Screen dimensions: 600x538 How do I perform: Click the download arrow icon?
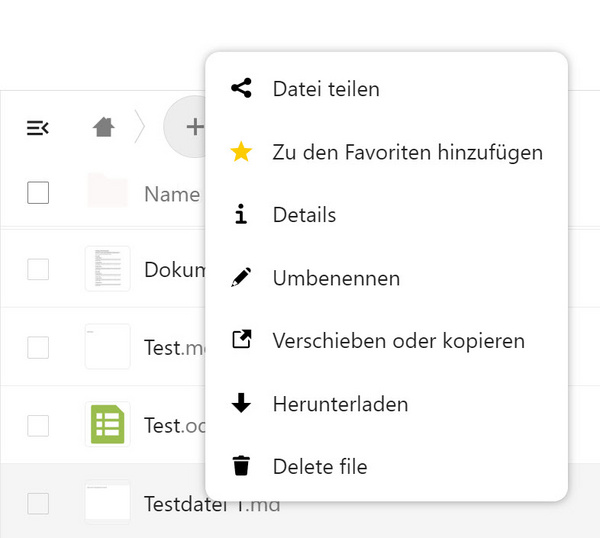(x=241, y=404)
